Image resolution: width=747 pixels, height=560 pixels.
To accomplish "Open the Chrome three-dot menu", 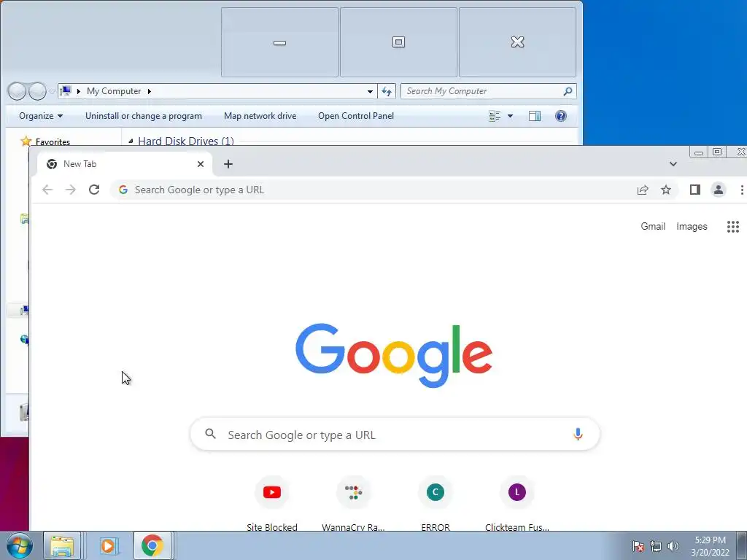I will (741, 190).
